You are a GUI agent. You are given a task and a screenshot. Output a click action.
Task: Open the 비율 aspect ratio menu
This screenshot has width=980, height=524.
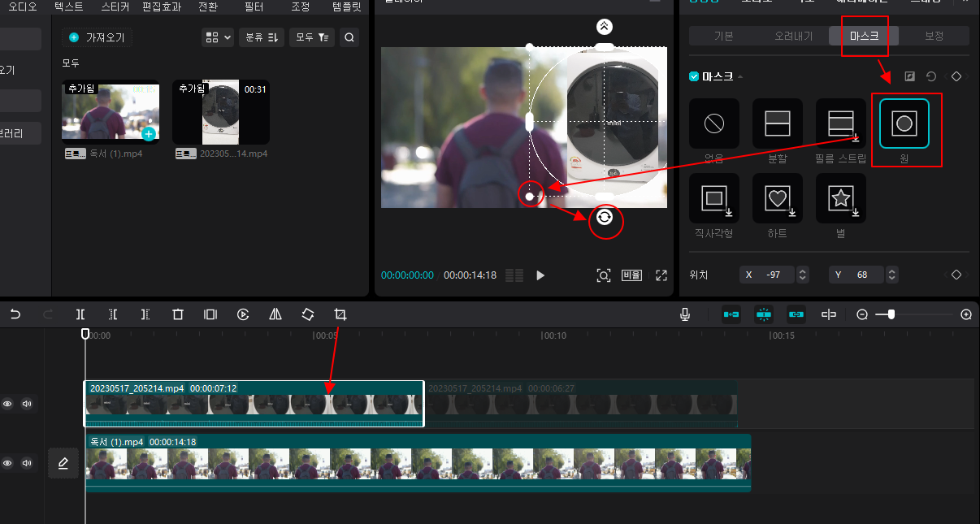pos(632,275)
